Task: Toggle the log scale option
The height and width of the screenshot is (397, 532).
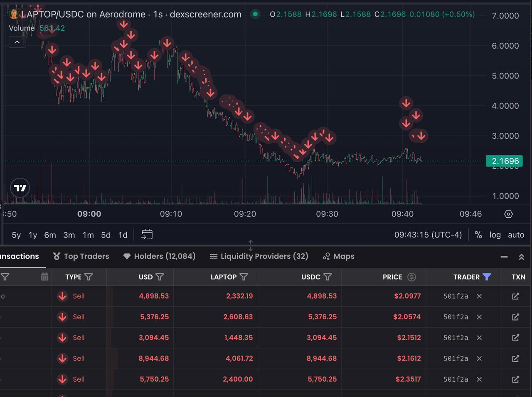Action: click(x=495, y=235)
